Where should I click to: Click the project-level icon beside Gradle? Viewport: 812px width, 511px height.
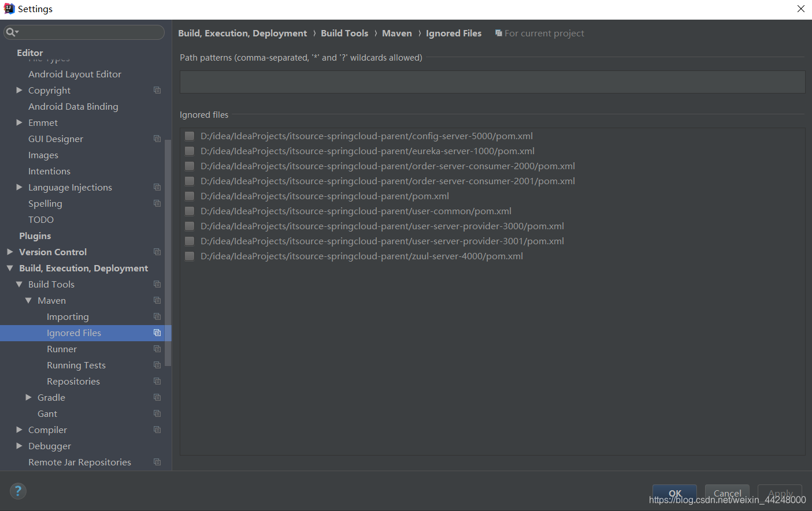157,397
